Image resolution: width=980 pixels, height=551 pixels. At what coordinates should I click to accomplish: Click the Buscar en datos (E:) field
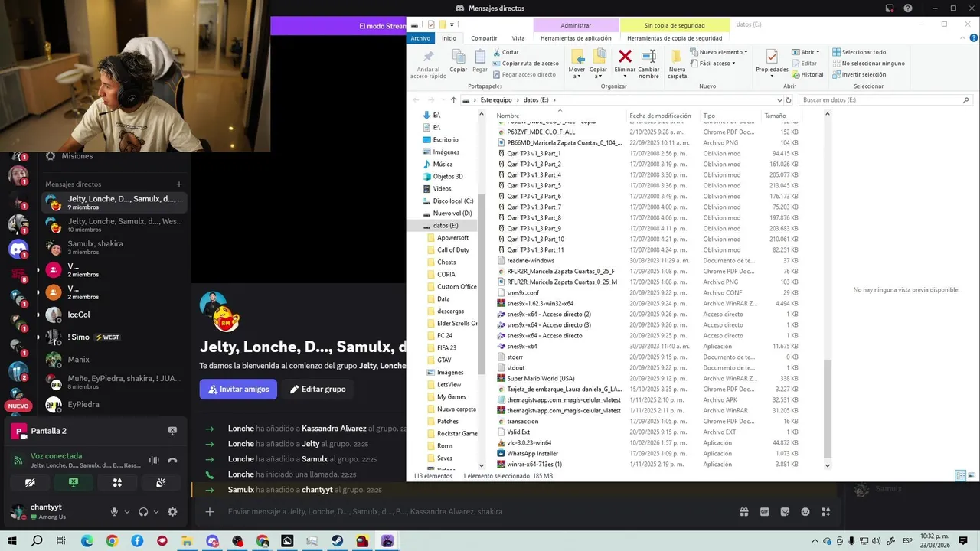pos(886,100)
